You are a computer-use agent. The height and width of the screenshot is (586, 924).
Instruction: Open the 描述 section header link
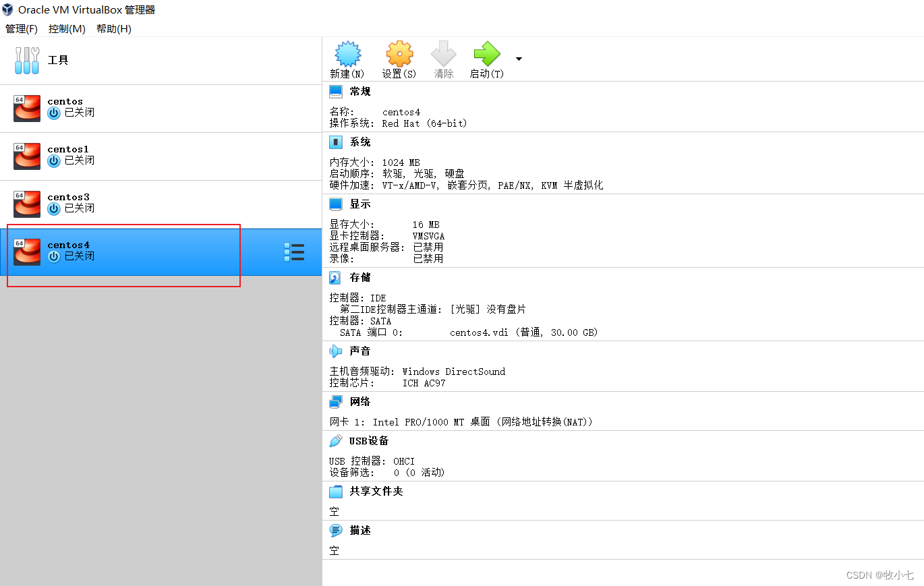click(x=360, y=531)
